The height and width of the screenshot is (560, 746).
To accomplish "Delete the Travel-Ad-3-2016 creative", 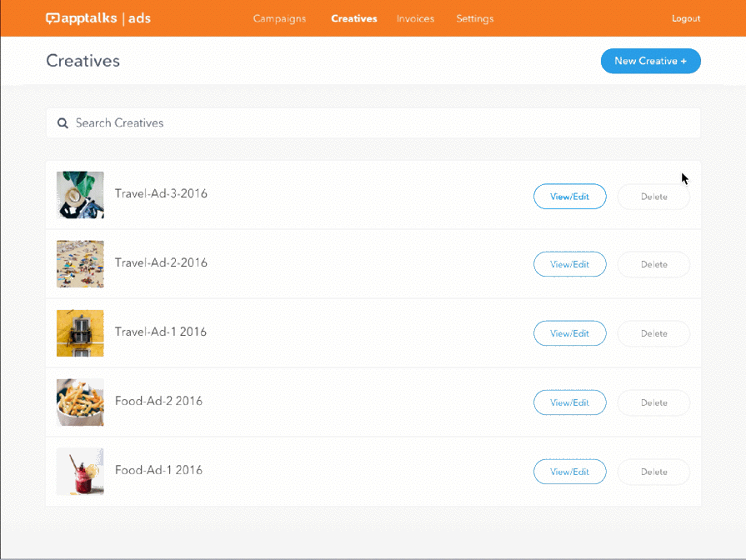I will (653, 197).
